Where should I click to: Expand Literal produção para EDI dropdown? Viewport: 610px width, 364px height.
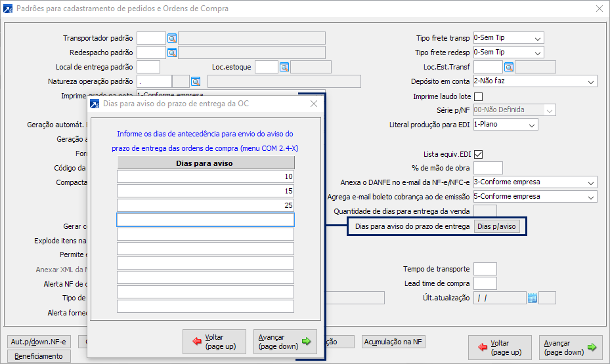click(532, 125)
